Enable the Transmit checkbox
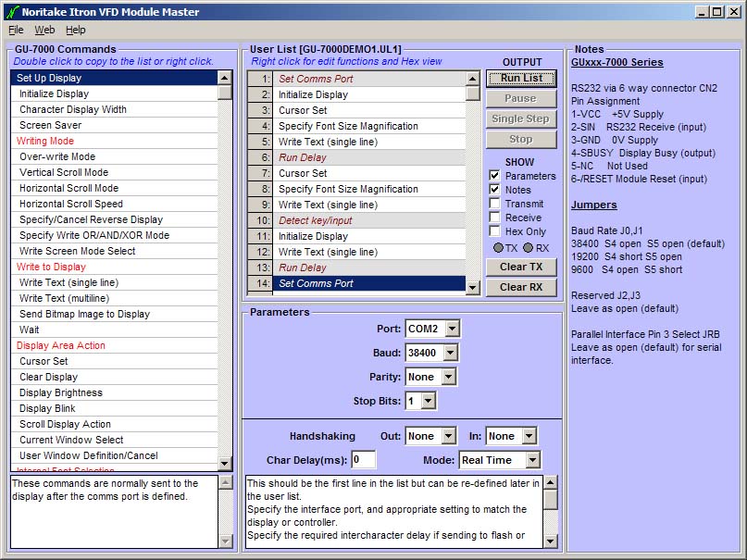747x560 pixels. coord(495,204)
